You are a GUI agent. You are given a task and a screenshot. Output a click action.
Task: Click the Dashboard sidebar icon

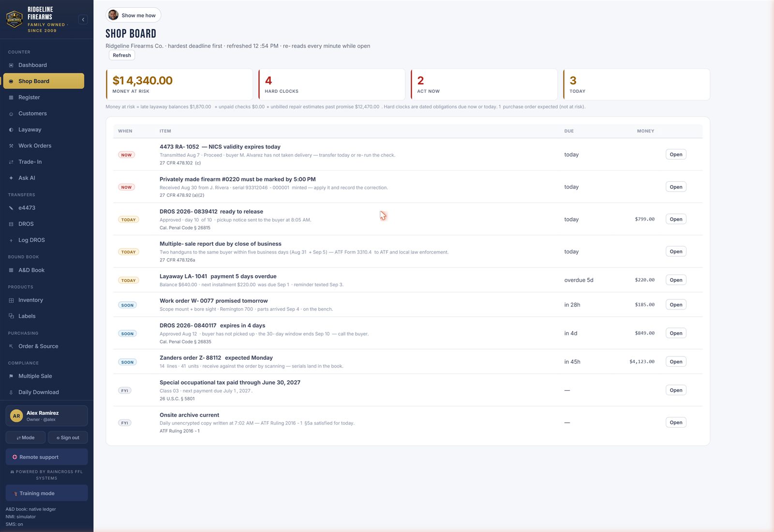(11, 65)
